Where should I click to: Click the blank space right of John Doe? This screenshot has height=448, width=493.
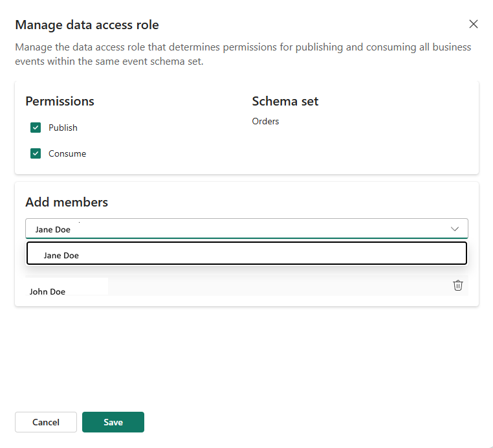(x=277, y=286)
